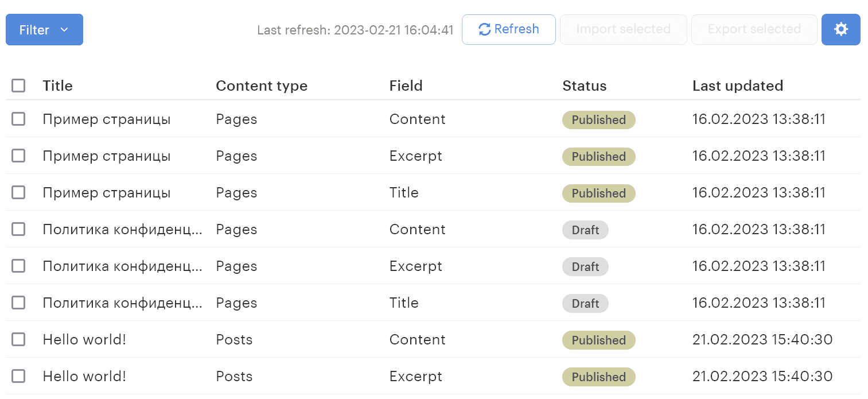Viewport: 868px width, 399px height.
Task: Click the Field column header
Action: 406,86
